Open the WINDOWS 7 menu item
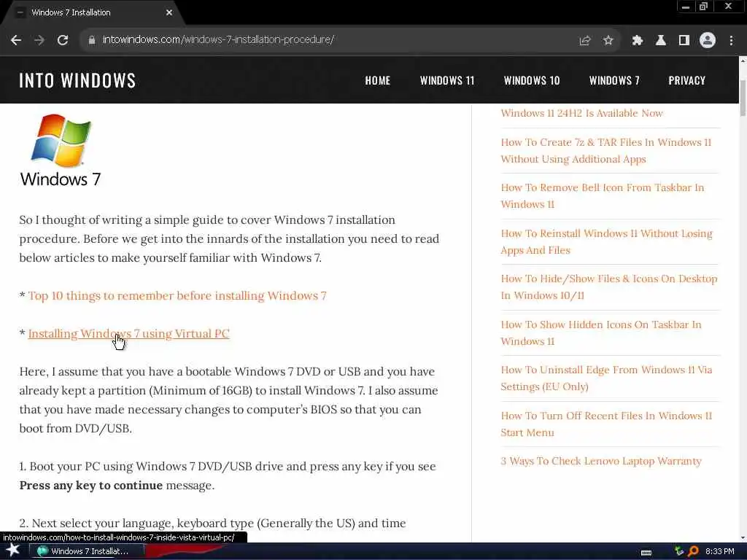 point(614,80)
